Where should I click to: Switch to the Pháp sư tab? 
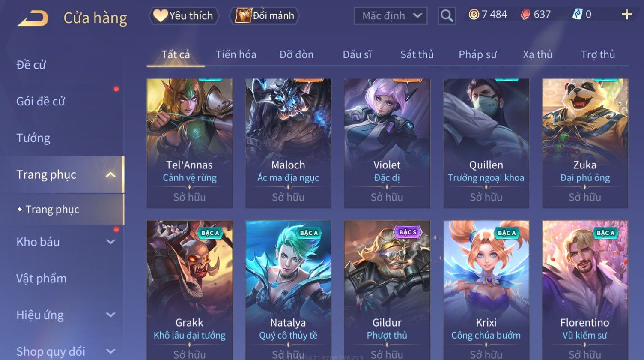pyautogui.click(x=477, y=55)
